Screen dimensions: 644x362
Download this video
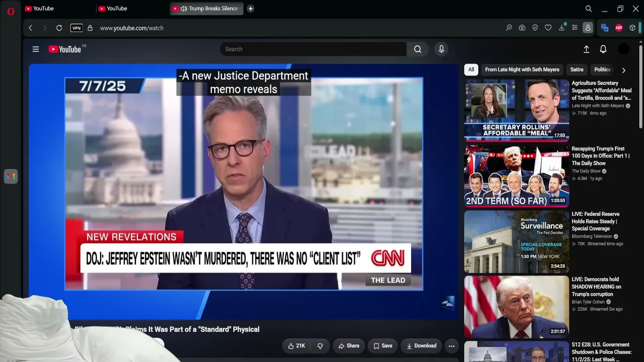coord(422,346)
